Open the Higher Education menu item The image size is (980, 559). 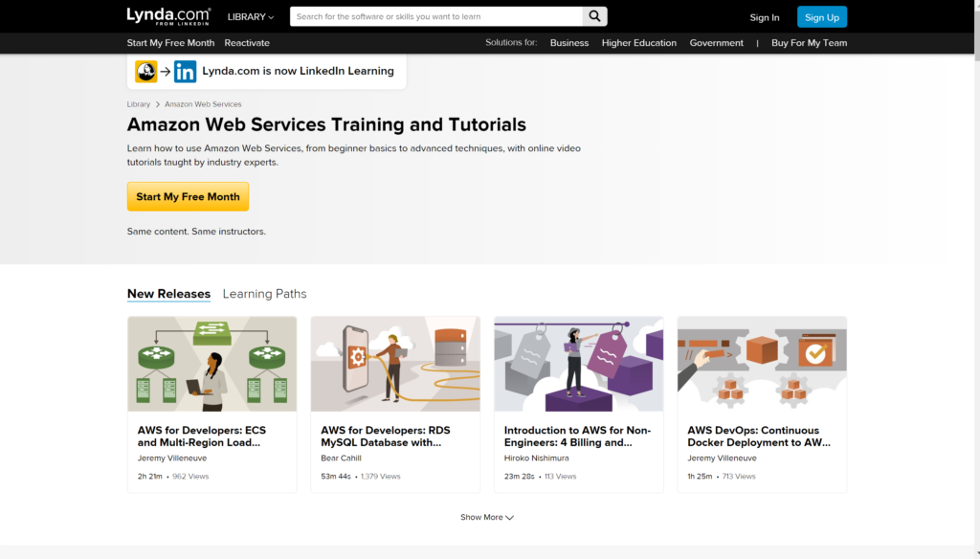tap(638, 42)
